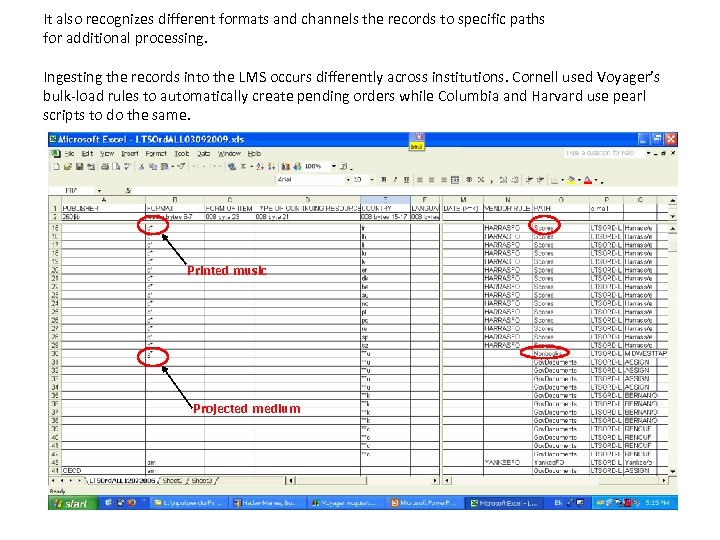Click the Increase Indent icon
Image resolution: width=720 pixels, height=540 pixels.
(540, 180)
